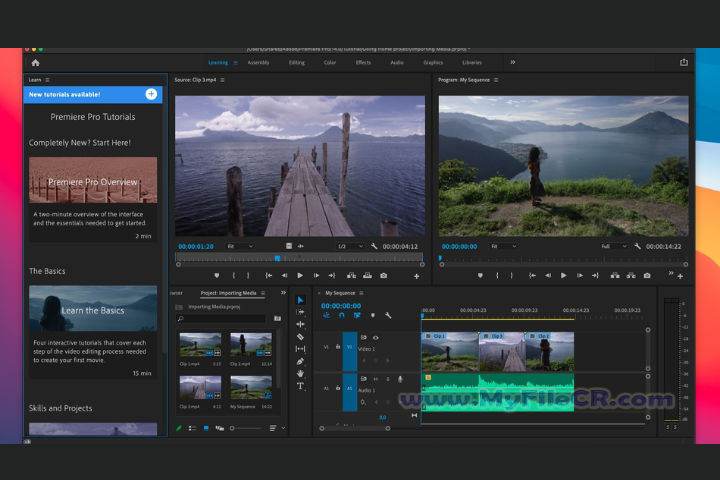Toggle voice-over record microphone on Audio 1
This screenshot has height=480, width=720.
coord(400,379)
